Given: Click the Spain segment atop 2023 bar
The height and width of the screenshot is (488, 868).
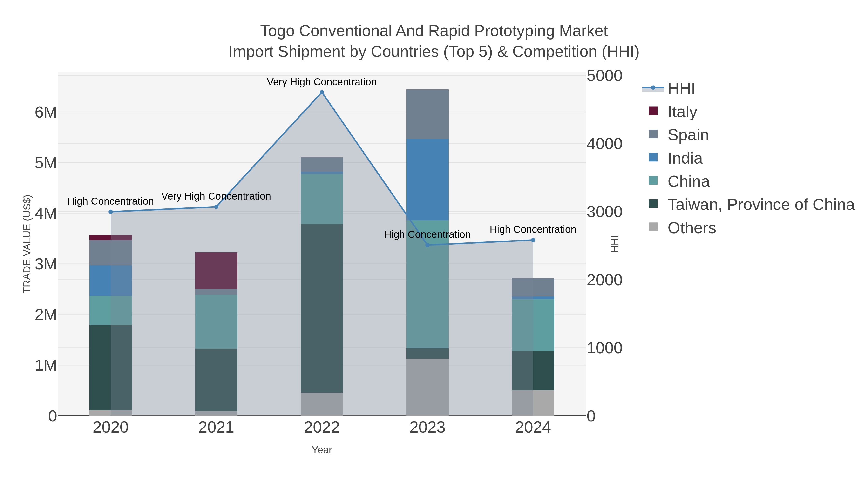Looking at the screenshot, I should (427, 114).
